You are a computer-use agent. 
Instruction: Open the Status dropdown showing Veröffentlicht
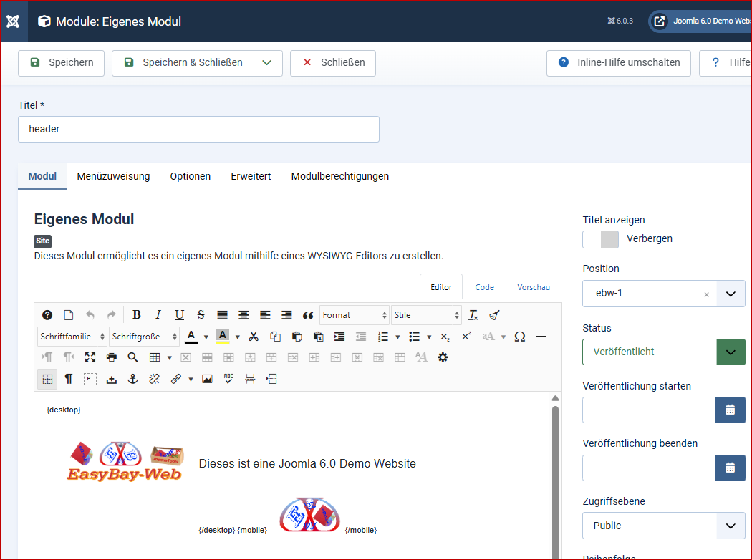click(731, 352)
